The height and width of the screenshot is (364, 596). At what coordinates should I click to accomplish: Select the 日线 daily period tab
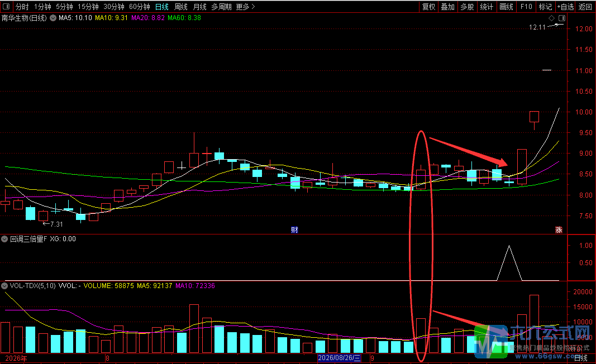(x=162, y=7)
